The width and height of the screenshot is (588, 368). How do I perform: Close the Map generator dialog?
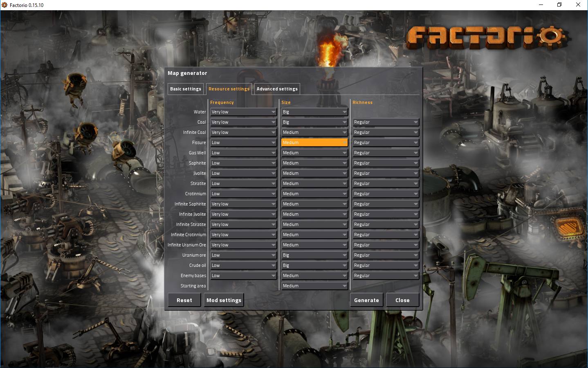402,300
